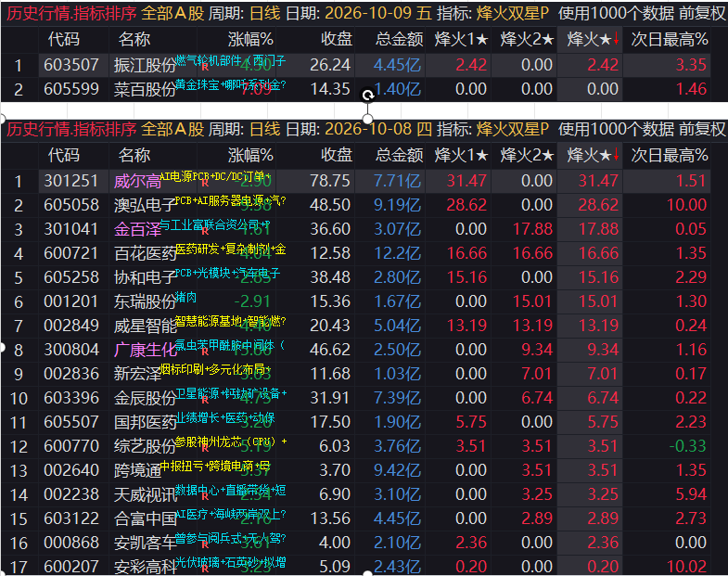The width and height of the screenshot is (728, 576).
Task: Click the red R marker in 威尔高 row
Action: 205,183
